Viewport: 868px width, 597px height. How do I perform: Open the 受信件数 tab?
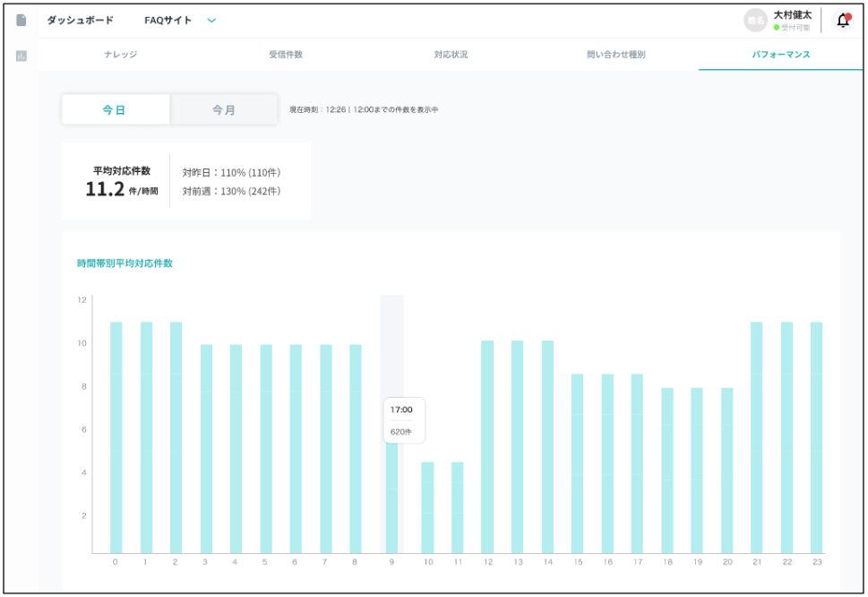pos(286,55)
